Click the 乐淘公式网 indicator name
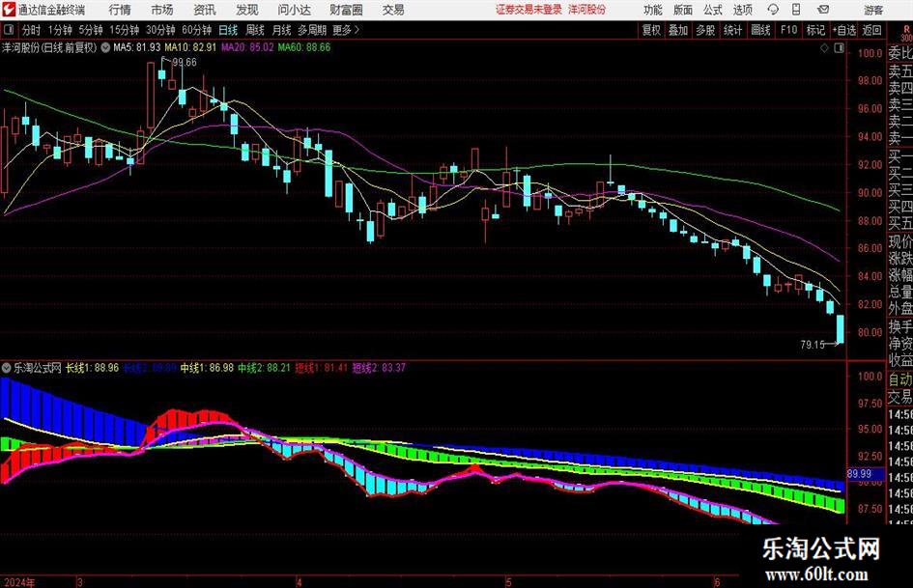 pyautogui.click(x=38, y=368)
